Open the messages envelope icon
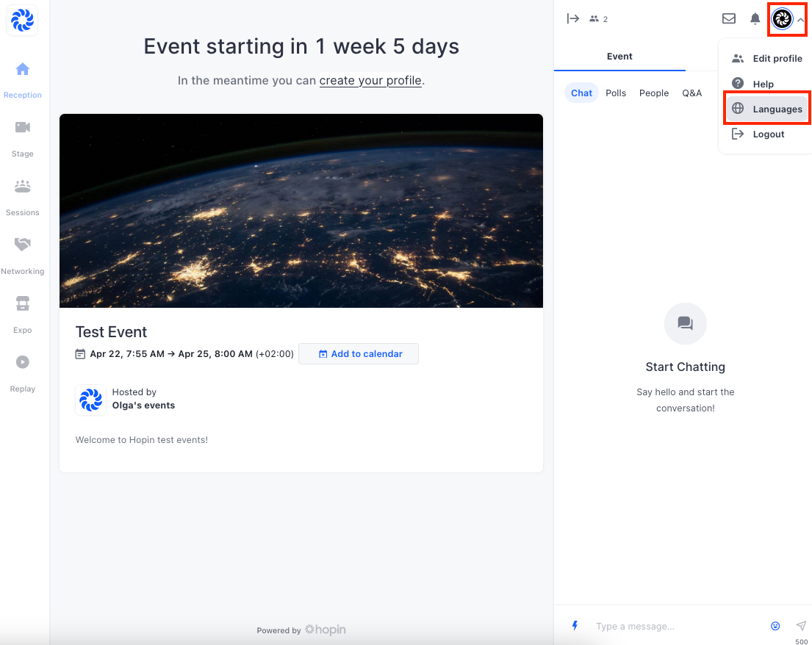The width and height of the screenshot is (812, 645). 729,19
